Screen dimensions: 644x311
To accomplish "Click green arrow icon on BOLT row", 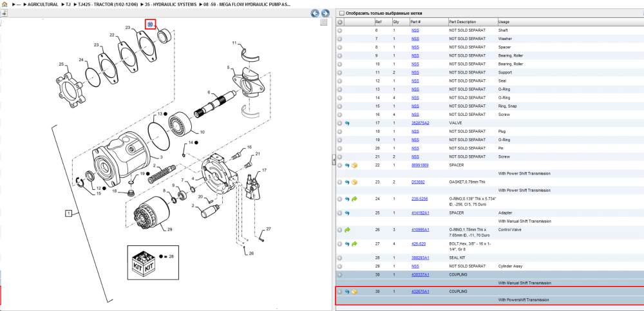I will click(x=354, y=243).
